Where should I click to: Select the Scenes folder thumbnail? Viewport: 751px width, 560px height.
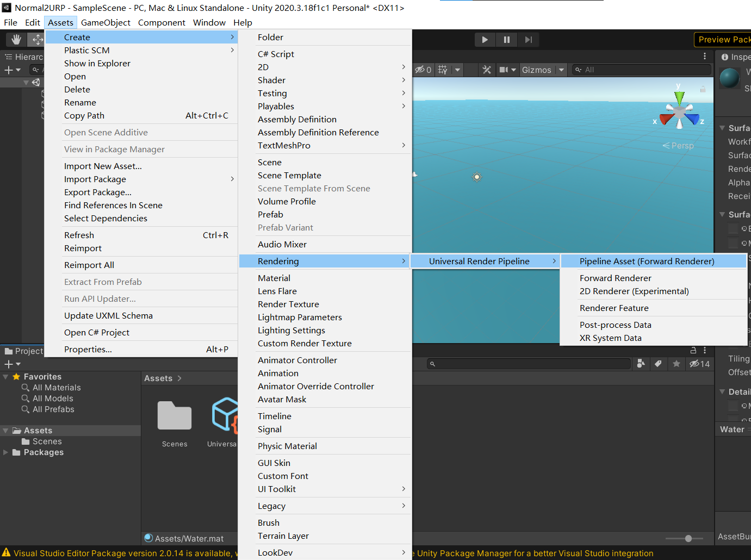pos(175,415)
